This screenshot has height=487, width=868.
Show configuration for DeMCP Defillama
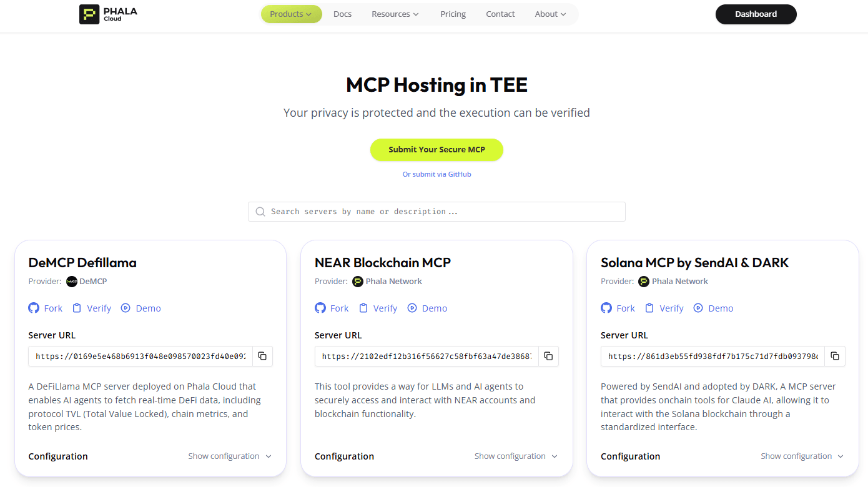230,456
